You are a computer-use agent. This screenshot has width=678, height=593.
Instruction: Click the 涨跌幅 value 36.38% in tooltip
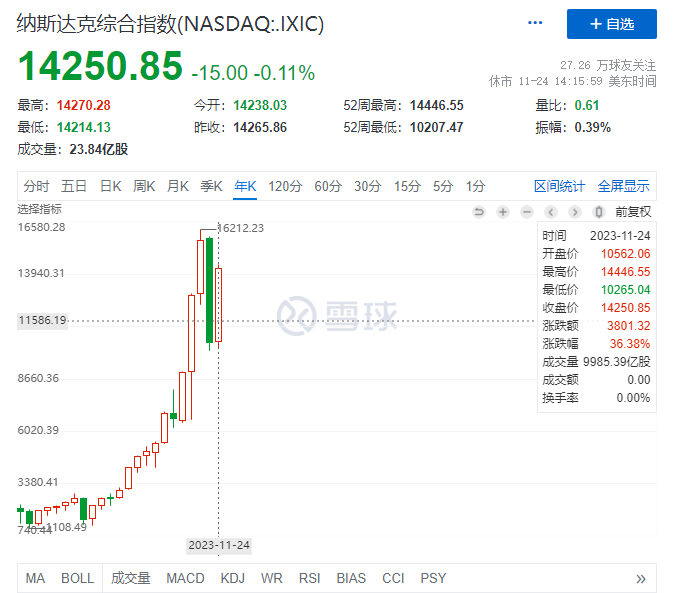(x=630, y=344)
